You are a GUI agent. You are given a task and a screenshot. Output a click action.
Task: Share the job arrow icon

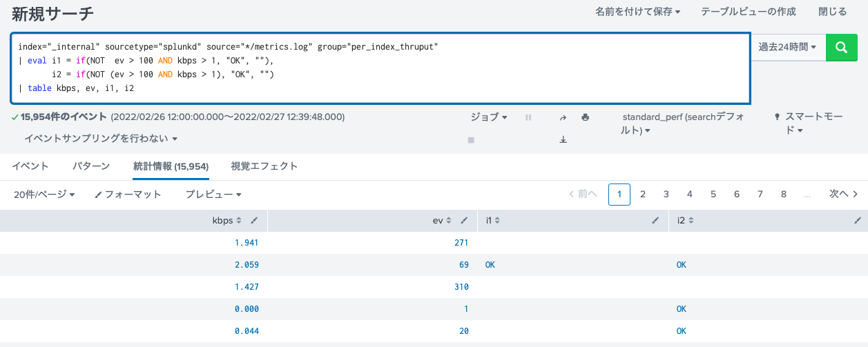[563, 117]
